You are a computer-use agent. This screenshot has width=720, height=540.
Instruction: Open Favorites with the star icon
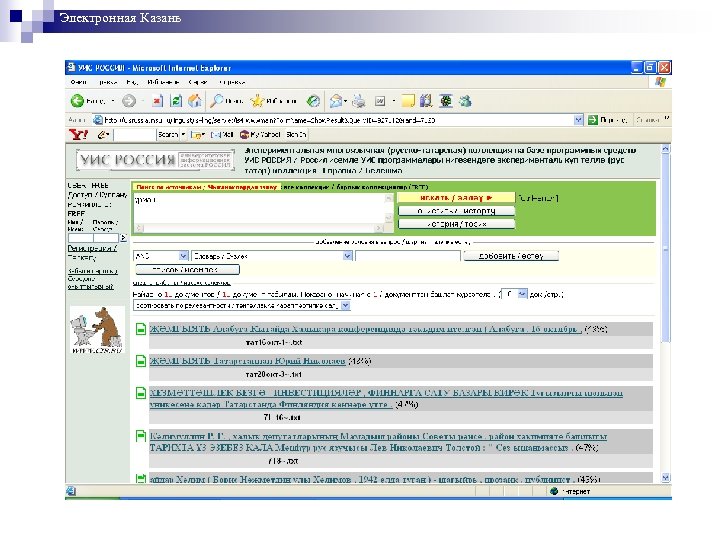[257, 101]
